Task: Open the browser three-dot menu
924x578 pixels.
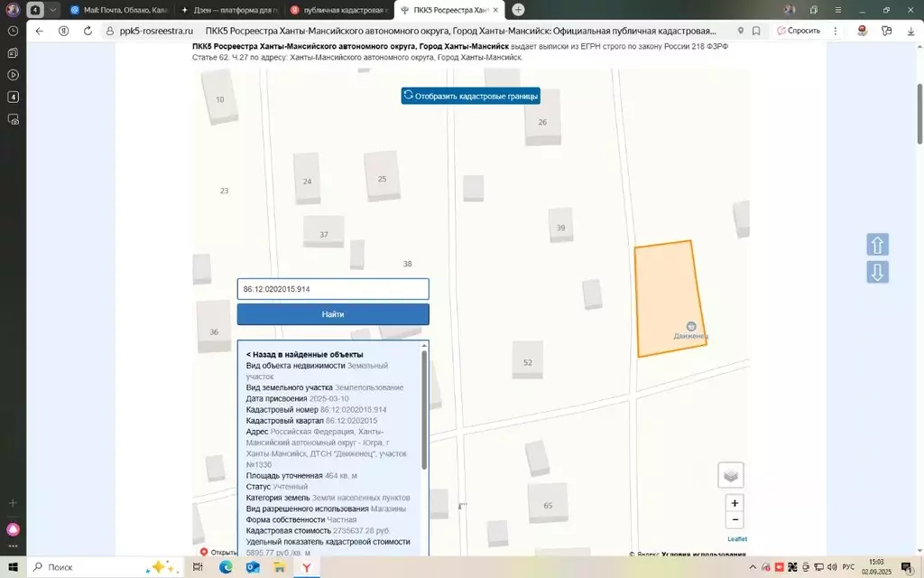Action: [835, 30]
